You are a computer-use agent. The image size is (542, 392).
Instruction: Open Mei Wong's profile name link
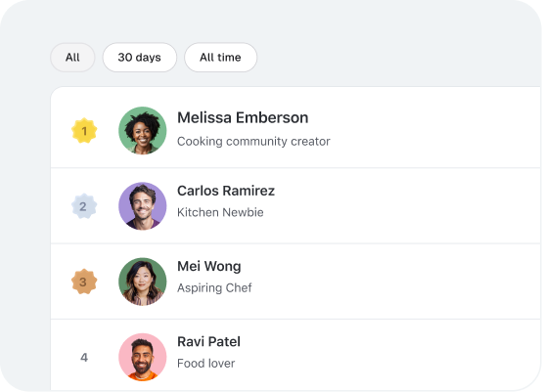tap(209, 266)
